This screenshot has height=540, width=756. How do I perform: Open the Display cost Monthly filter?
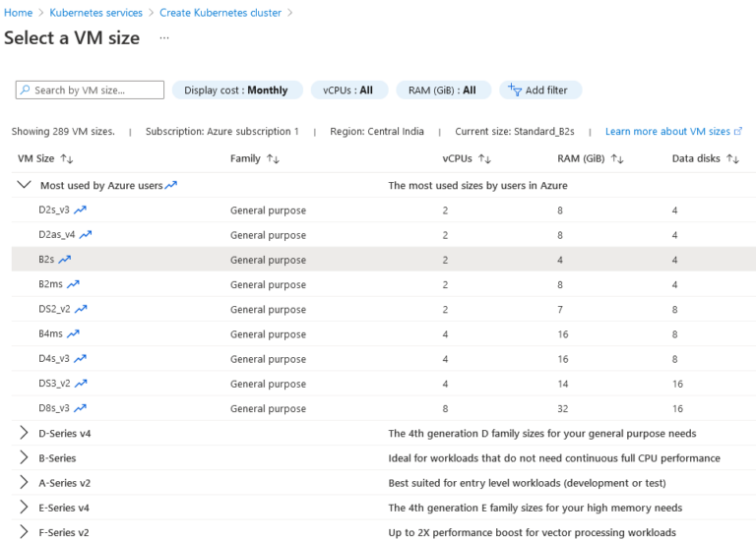coord(237,90)
